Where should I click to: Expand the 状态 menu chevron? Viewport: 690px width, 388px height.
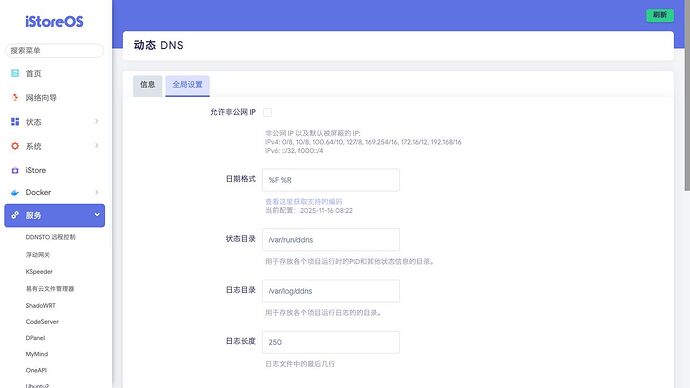96,121
